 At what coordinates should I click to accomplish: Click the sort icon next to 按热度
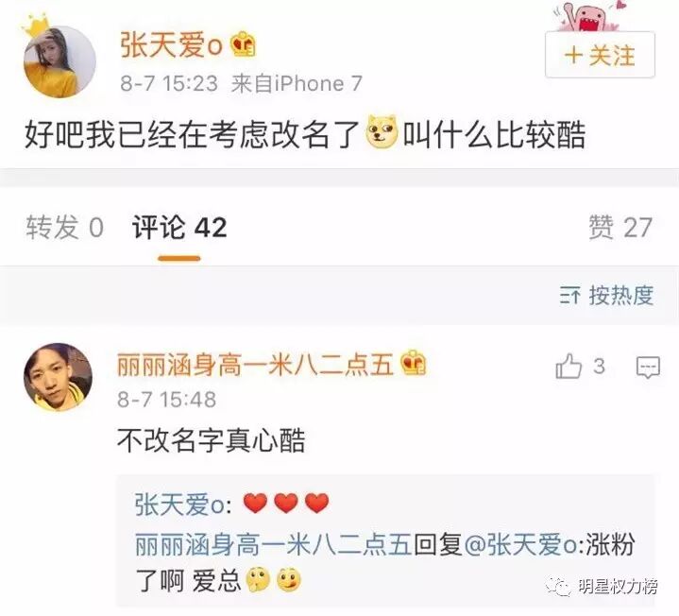(x=569, y=296)
